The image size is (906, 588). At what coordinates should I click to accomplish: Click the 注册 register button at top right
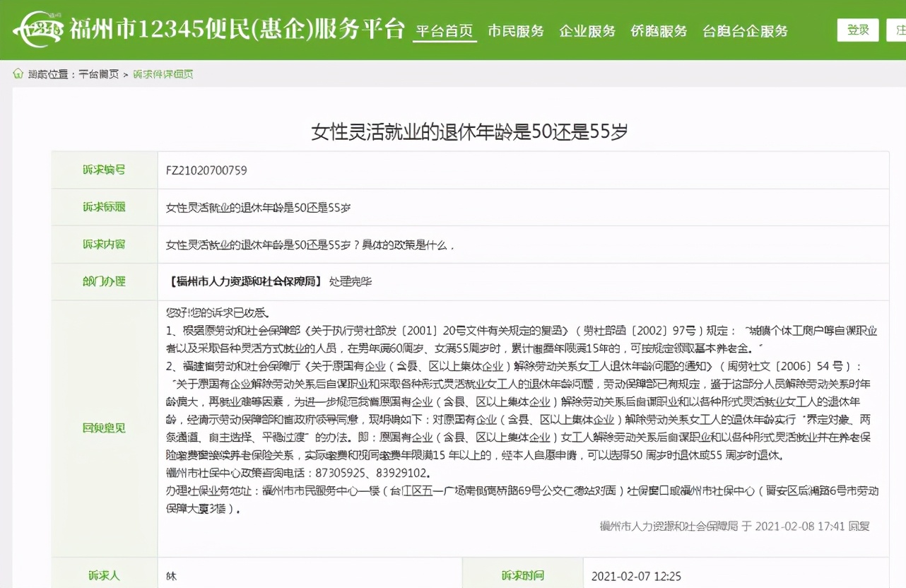(899, 30)
